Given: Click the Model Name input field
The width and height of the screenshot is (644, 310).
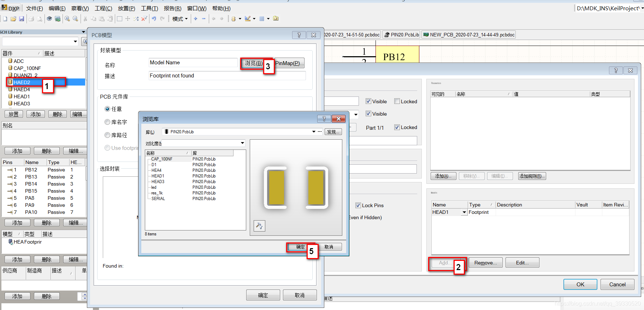Looking at the screenshot, I should 193,63.
